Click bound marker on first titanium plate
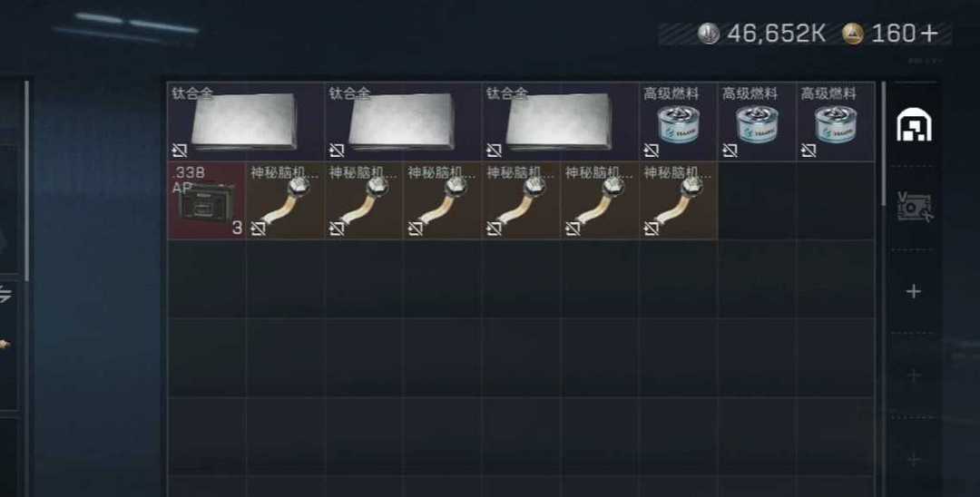 (x=180, y=151)
